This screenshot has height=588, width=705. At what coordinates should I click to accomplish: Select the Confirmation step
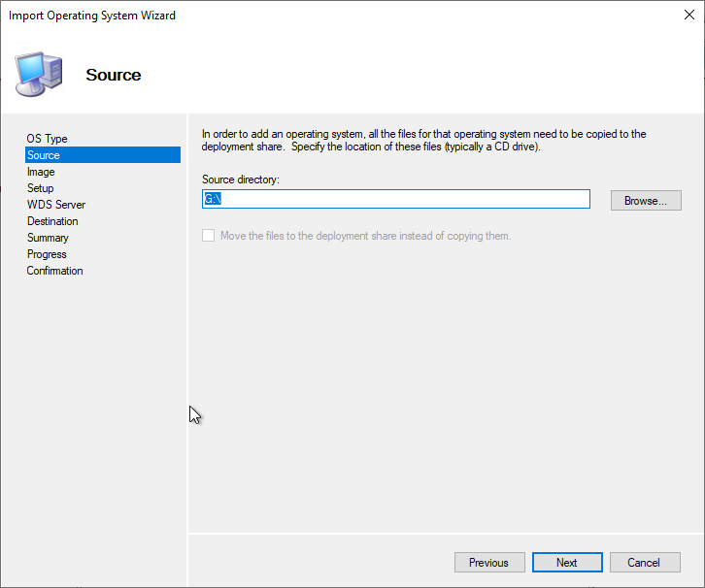click(54, 271)
